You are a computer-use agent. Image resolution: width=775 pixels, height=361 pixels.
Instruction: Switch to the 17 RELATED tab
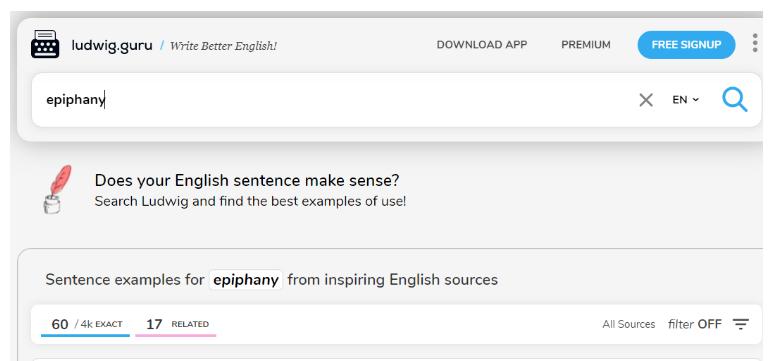pyautogui.click(x=176, y=325)
